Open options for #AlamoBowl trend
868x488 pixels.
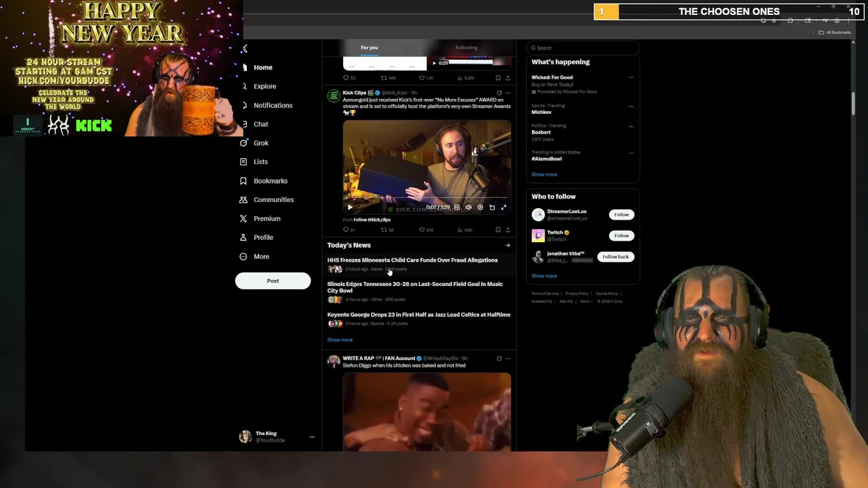[631, 152]
